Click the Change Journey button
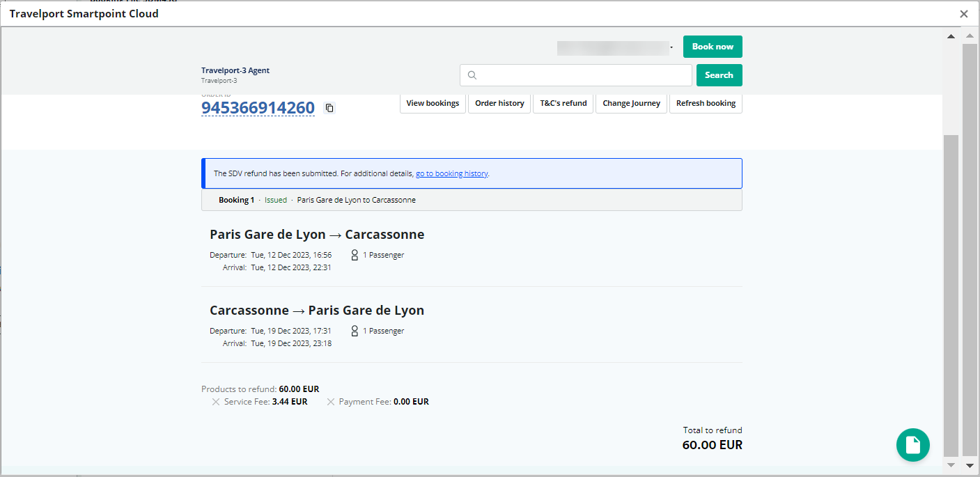 (x=631, y=103)
